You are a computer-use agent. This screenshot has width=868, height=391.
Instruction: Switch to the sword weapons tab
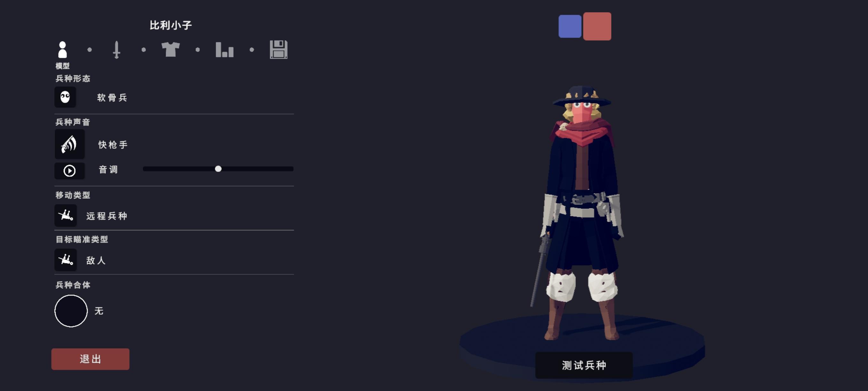(117, 50)
